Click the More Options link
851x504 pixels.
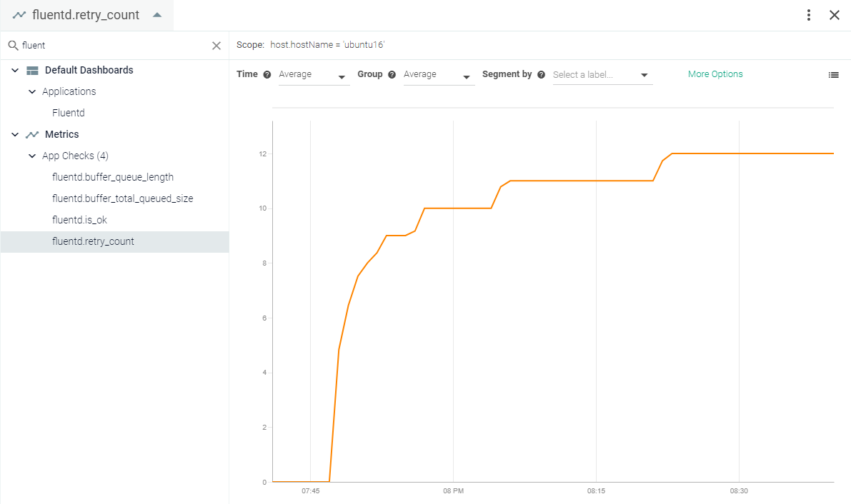click(715, 74)
